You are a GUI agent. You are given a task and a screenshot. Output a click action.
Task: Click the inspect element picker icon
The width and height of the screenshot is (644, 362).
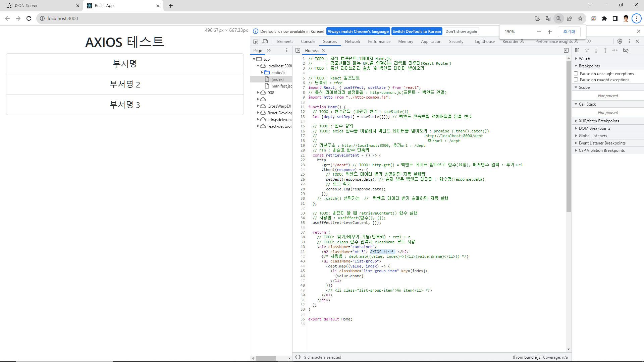(x=256, y=41)
